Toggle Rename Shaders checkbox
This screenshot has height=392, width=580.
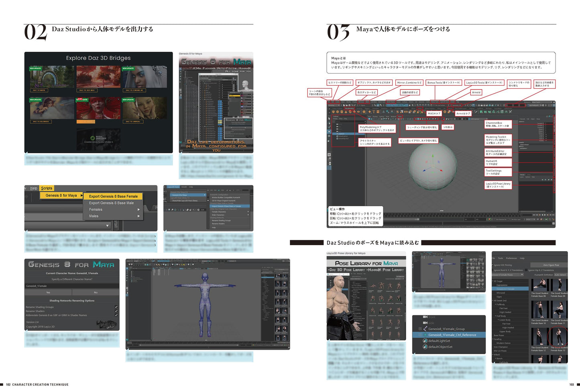pyautogui.click(x=116, y=311)
